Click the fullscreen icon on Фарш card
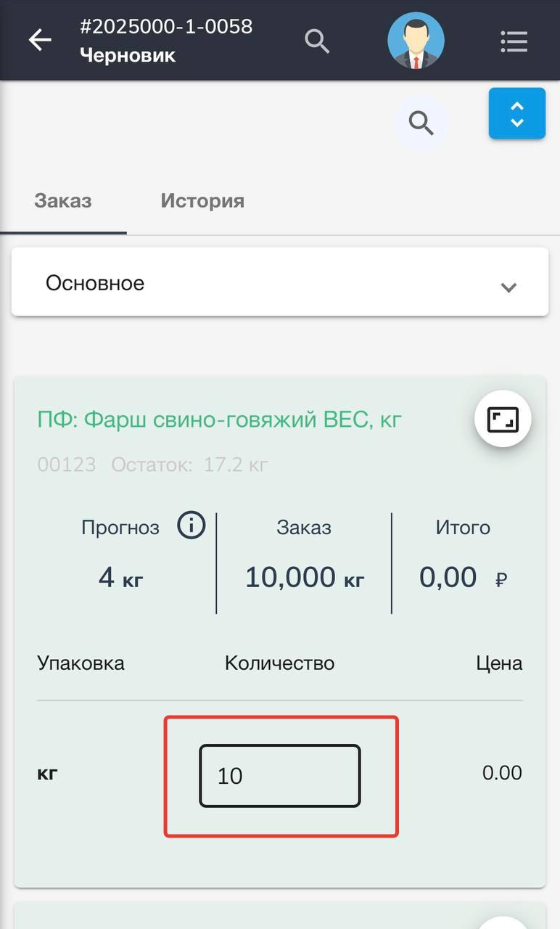Image resolution: width=560 pixels, height=929 pixels. pos(503,420)
